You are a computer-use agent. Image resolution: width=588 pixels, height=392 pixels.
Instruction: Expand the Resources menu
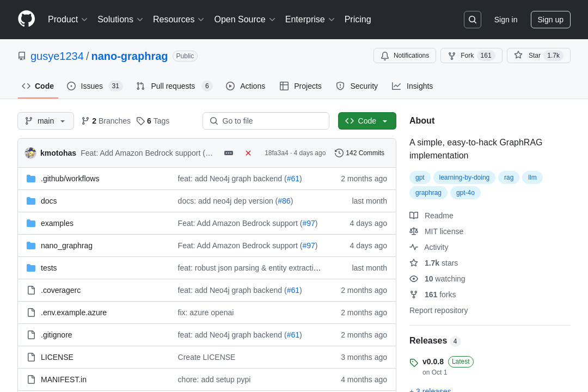tap(178, 20)
